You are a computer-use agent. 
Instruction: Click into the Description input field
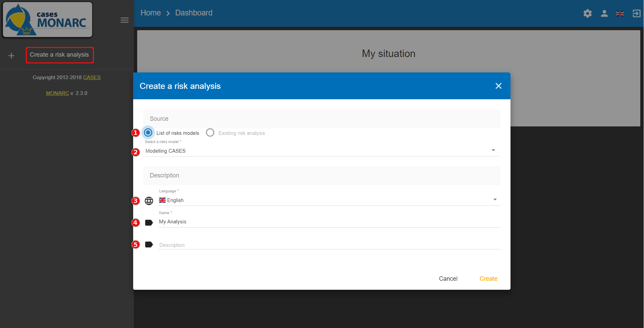coord(329,245)
